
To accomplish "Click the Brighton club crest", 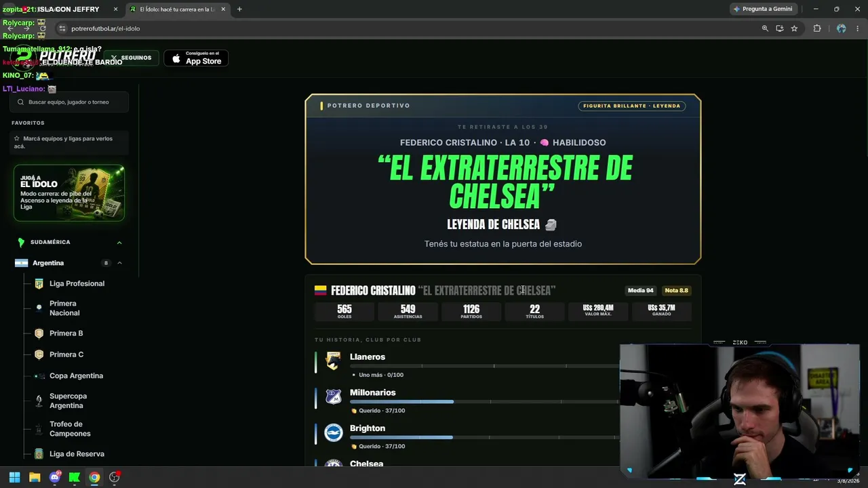I will coord(333,433).
